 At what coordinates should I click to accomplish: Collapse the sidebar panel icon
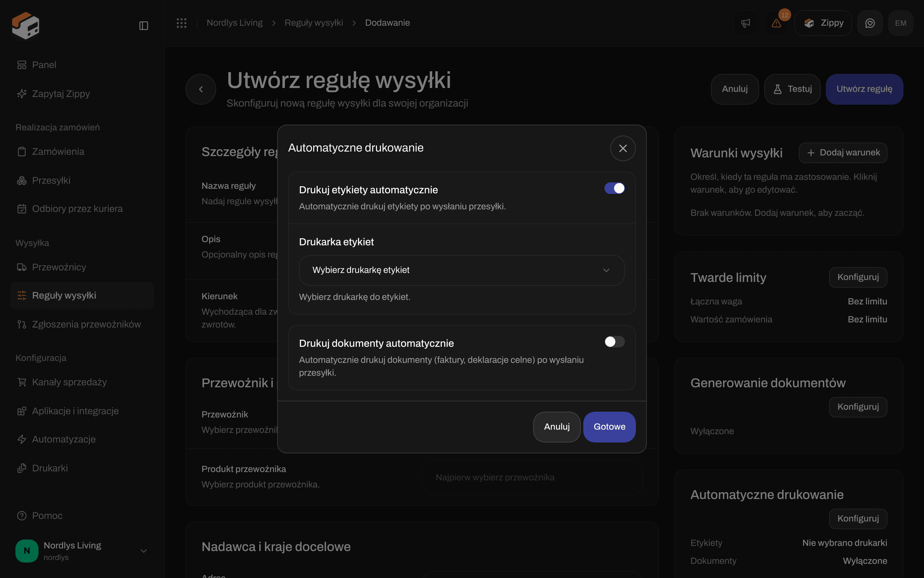(x=143, y=26)
